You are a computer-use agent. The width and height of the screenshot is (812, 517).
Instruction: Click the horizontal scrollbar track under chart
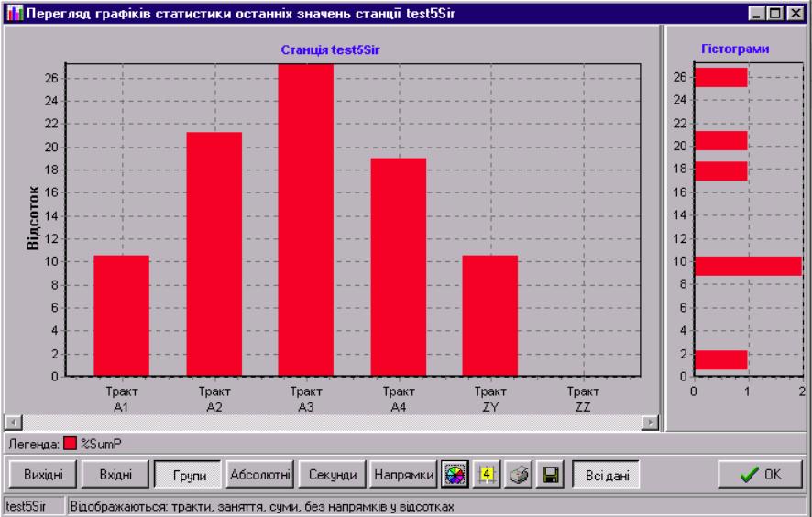tap(331, 423)
